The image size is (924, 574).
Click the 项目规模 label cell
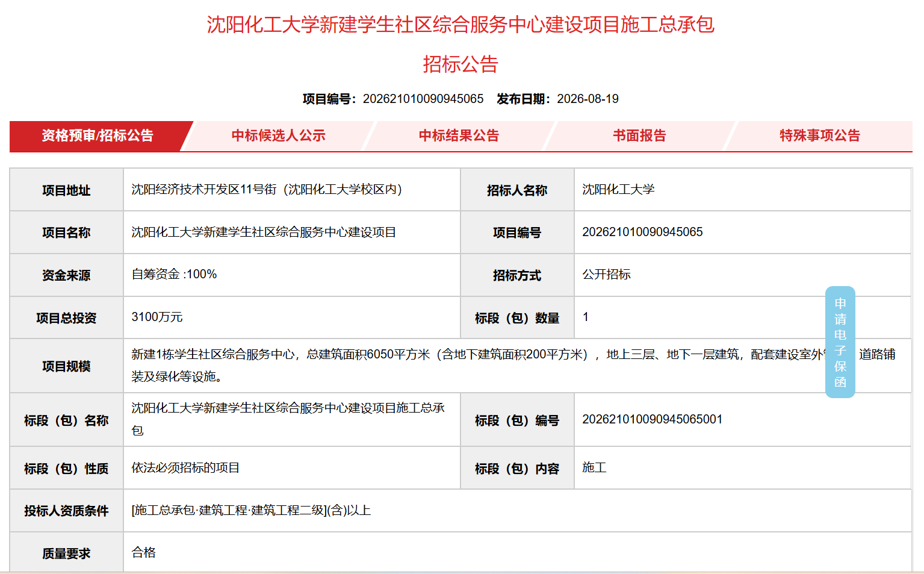coord(66,366)
